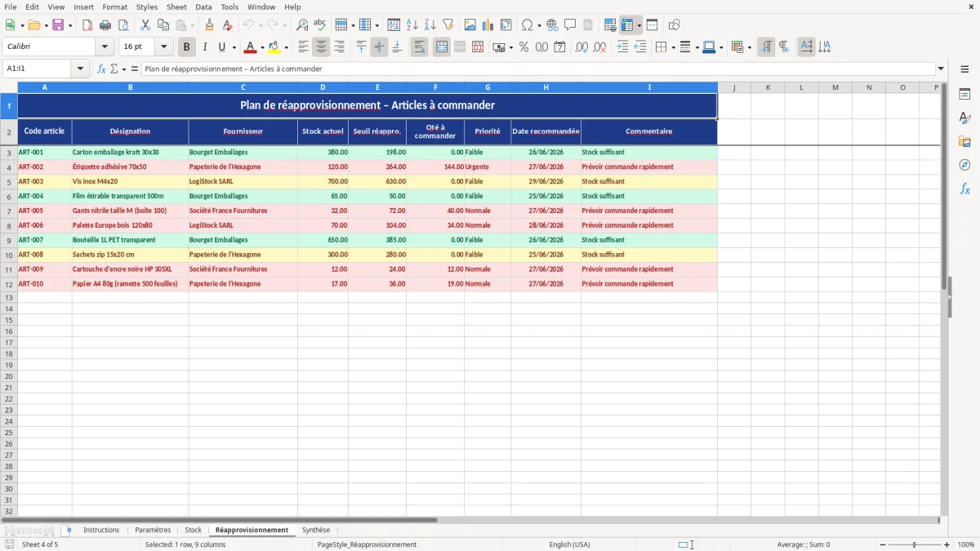The height and width of the screenshot is (551, 980).
Task: Toggle Merge and Center Cells
Action: tap(442, 47)
